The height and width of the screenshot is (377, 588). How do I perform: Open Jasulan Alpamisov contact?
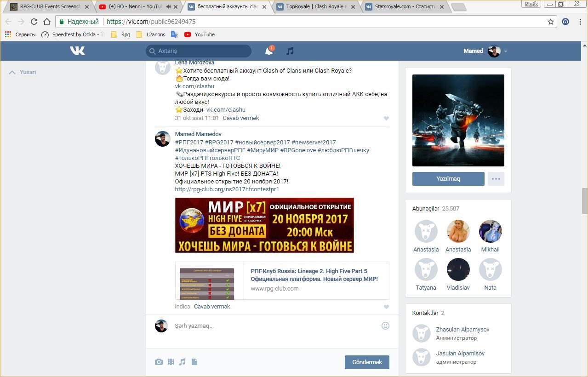click(x=460, y=354)
